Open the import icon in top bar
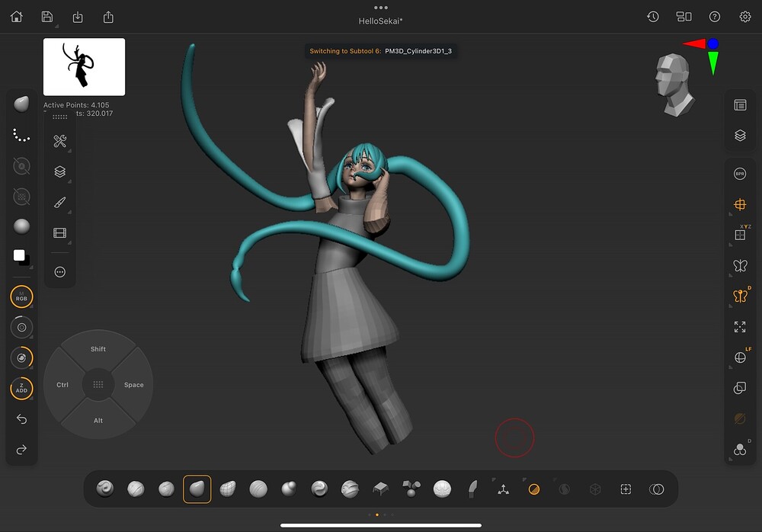Viewport: 762px width, 532px height. point(78,18)
